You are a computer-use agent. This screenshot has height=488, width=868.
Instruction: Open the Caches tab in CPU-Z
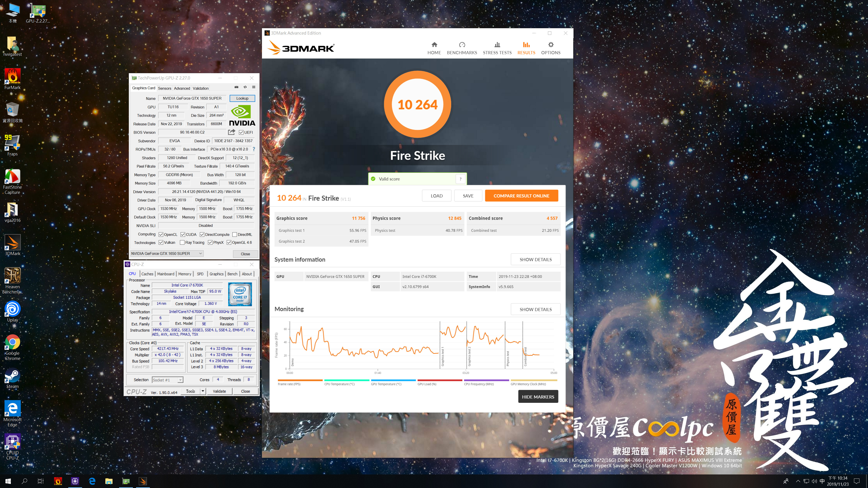click(147, 274)
